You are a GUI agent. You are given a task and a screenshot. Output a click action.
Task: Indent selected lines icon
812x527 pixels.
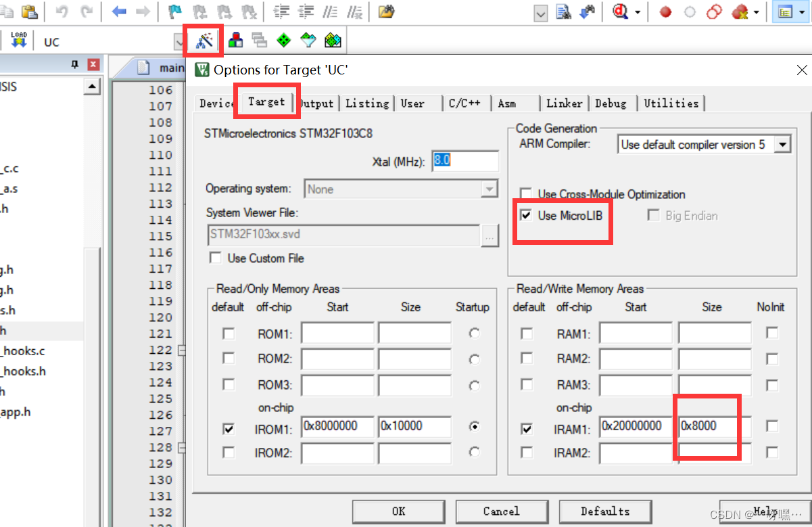click(281, 12)
